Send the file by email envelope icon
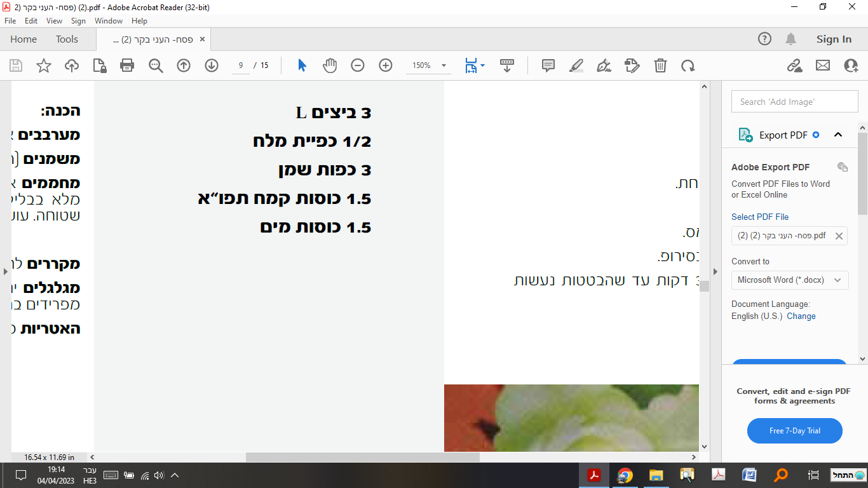868x488 pixels. tap(823, 65)
